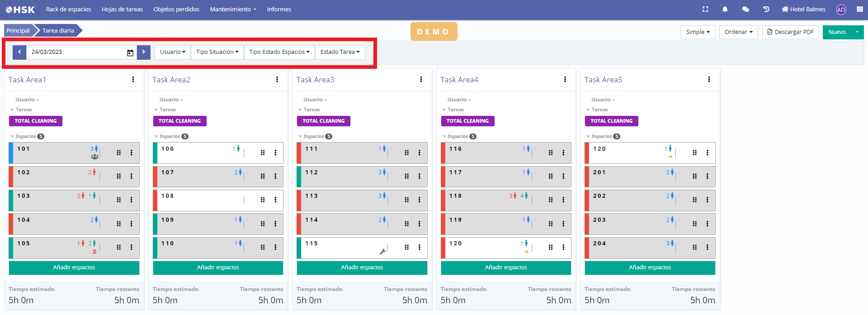Screen dimensions: 868x315
Task: Open the calendar date picker icon
Action: (x=130, y=52)
